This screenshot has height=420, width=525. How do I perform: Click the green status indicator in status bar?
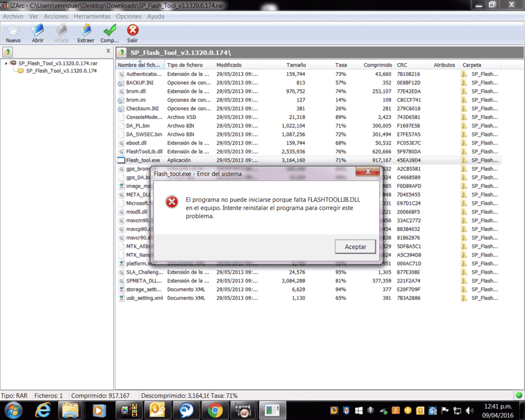[x=519, y=395]
